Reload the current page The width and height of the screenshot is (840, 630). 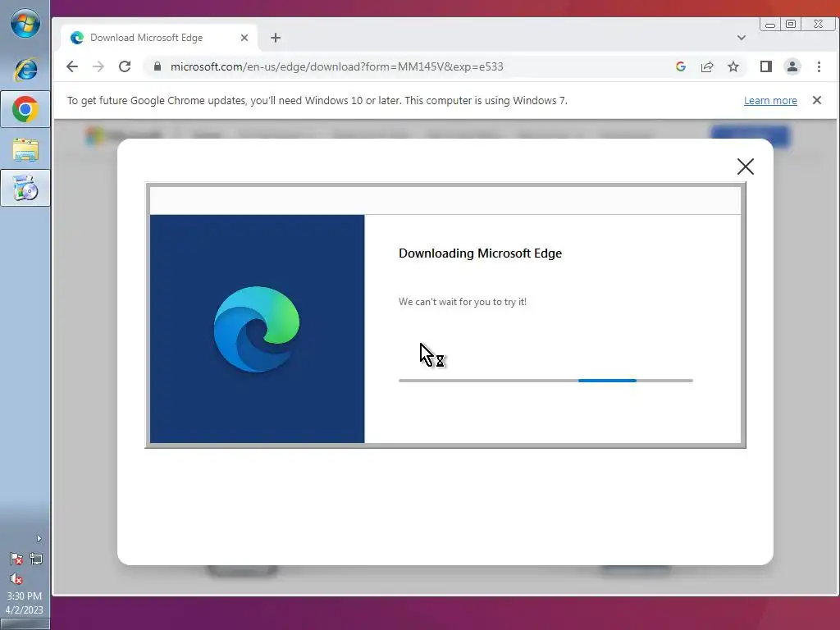coord(125,66)
